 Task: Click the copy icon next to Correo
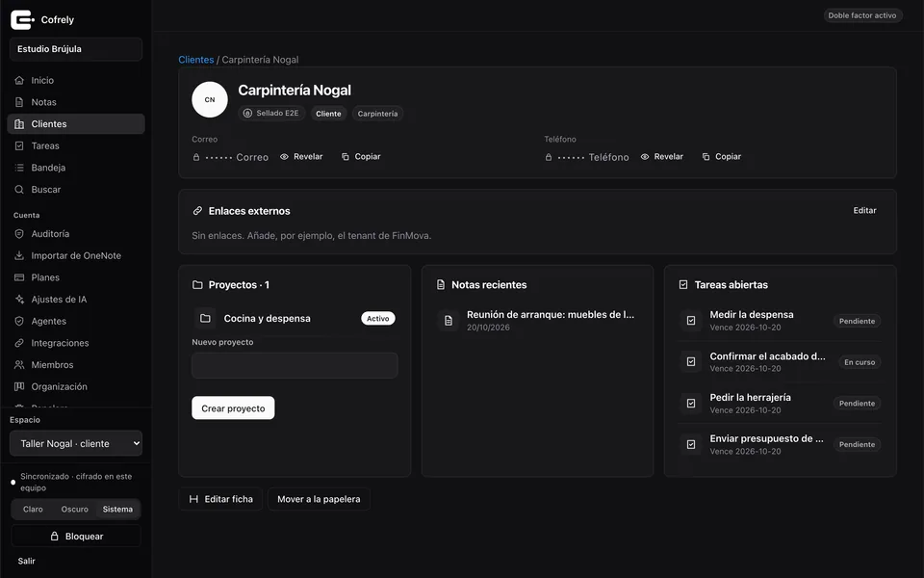[346, 157]
